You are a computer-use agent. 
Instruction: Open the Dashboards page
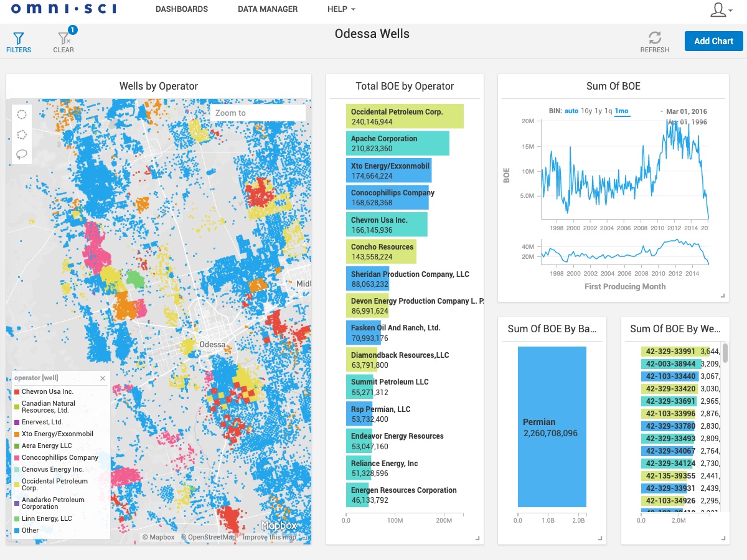coord(182,9)
